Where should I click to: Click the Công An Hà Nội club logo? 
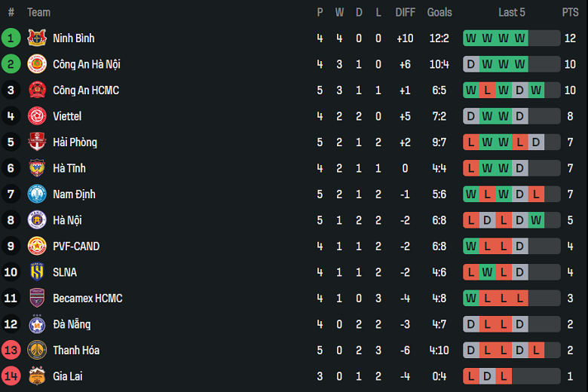pyautogui.click(x=36, y=64)
